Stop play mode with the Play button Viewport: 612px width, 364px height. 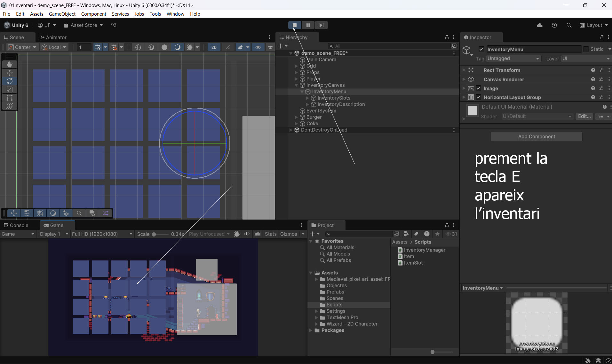pos(294,25)
